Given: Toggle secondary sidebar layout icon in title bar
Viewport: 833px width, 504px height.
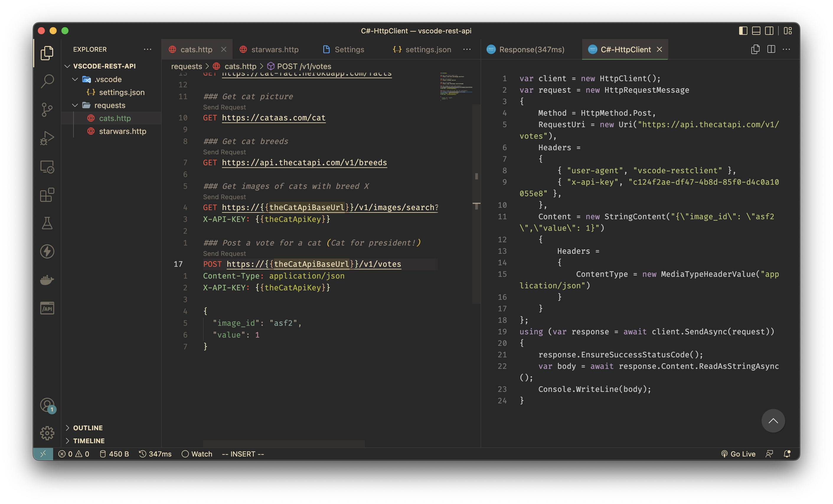Looking at the screenshot, I should [769, 31].
